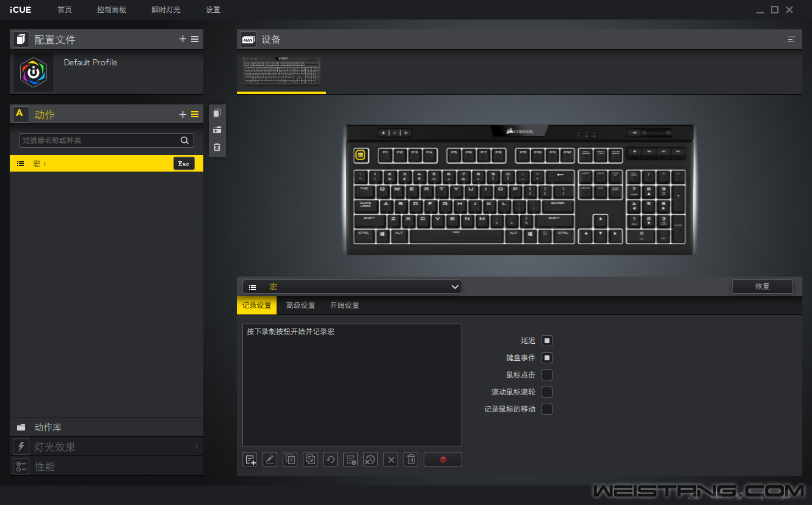Click the 恢复 button
812x505 pixels.
click(762, 286)
